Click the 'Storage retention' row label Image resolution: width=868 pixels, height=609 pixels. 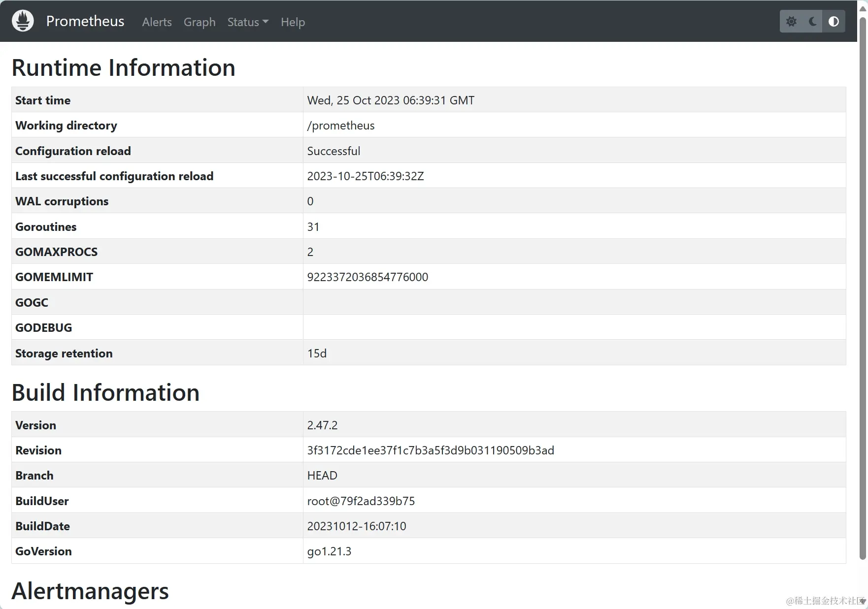(64, 353)
